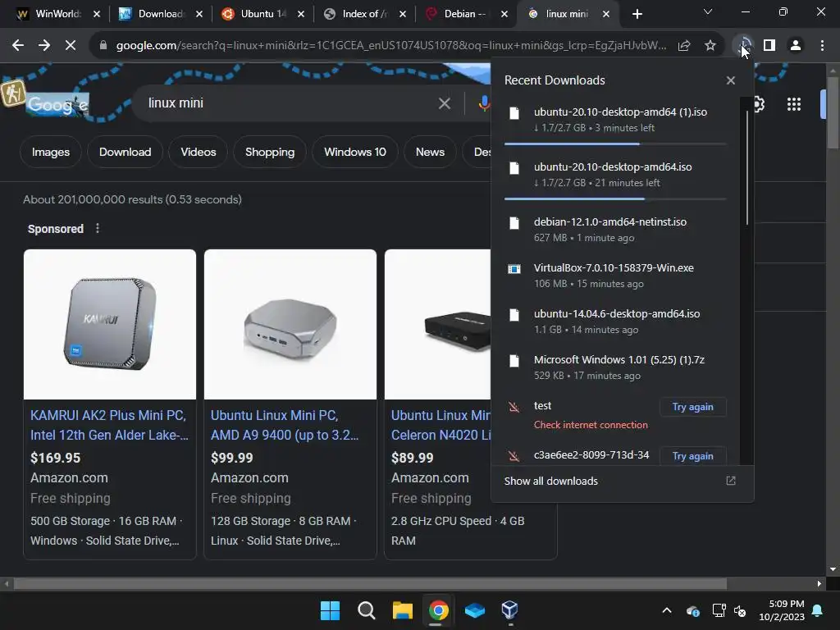This screenshot has width=840, height=630.
Task: Close the Debian tab
Action: pos(504,14)
